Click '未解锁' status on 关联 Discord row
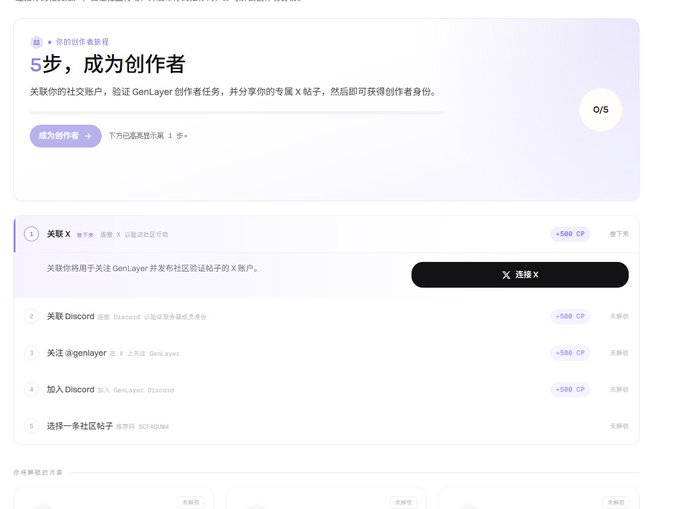The image size is (679, 509). tap(619, 316)
